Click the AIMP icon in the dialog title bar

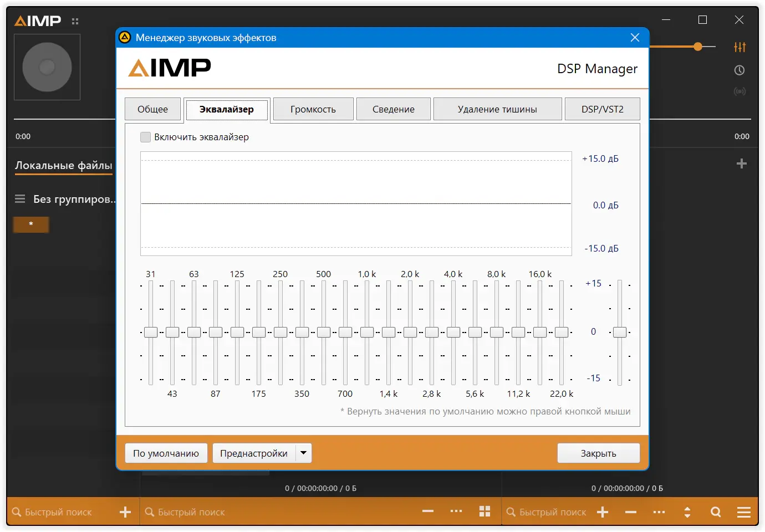(125, 37)
